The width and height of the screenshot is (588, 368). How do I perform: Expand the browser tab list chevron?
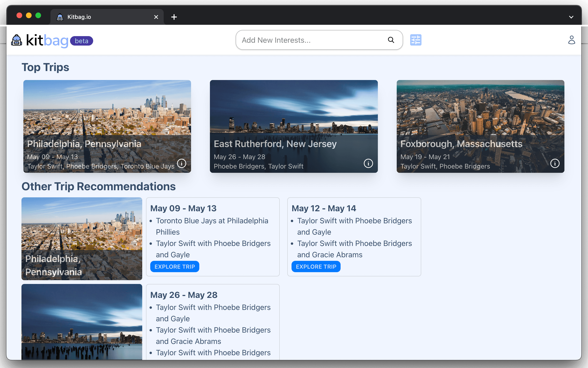(x=571, y=17)
